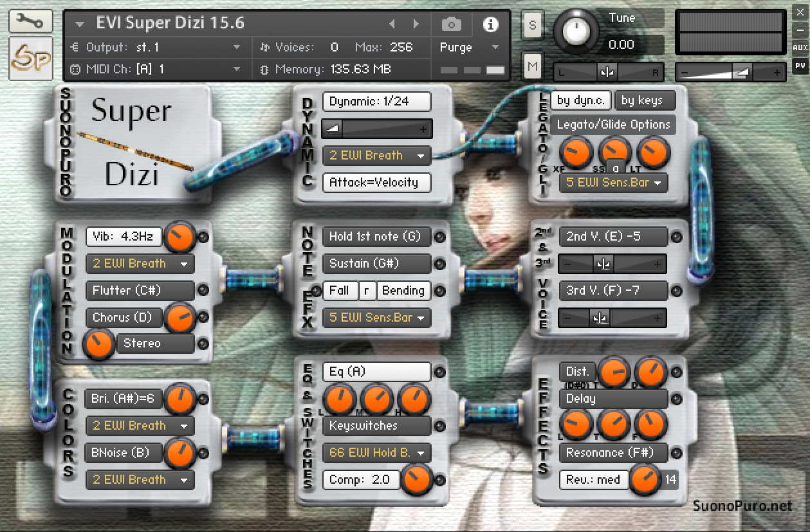Click the Reverb amount knob

tap(645, 480)
